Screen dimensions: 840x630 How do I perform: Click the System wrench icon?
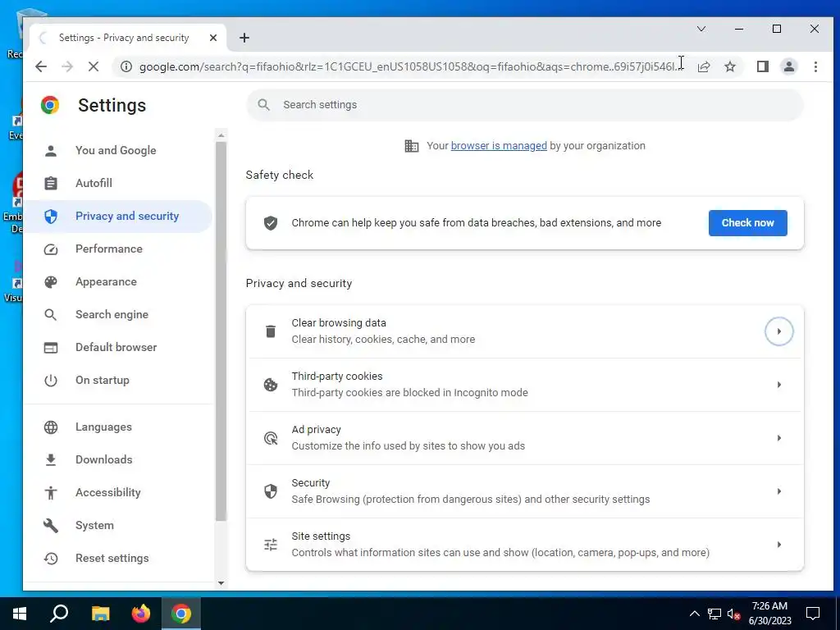pos(51,526)
